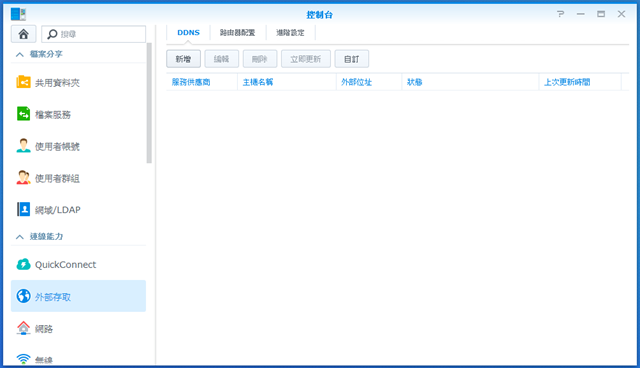Screen dimensions: 640x368
Task: Sort by 主機名稱 column header
Action: (287, 82)
